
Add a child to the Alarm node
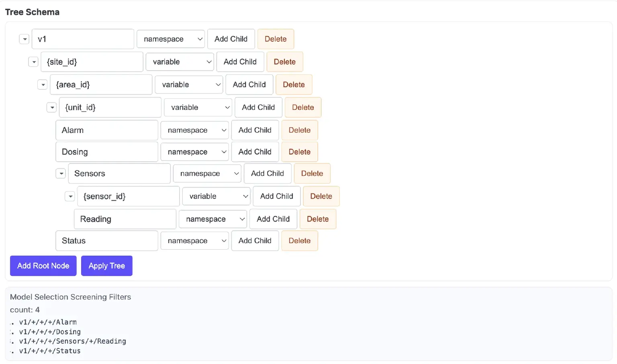point(255,130)
